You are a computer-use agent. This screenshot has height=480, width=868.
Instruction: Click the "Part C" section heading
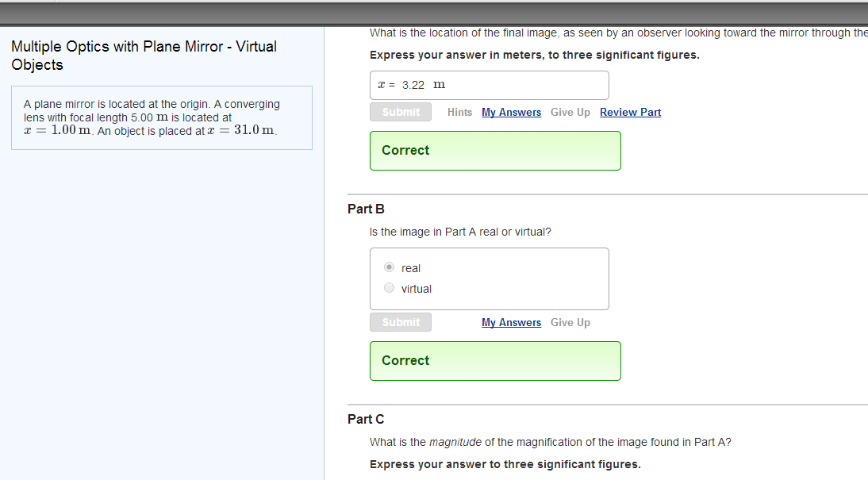pyautogui.click(x=366, y=419)
